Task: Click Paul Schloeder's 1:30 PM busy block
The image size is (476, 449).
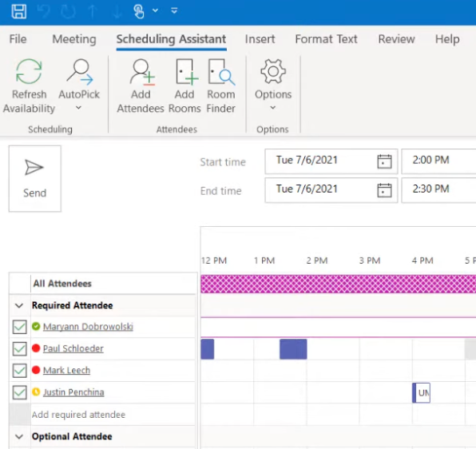Action: (293, 349)
